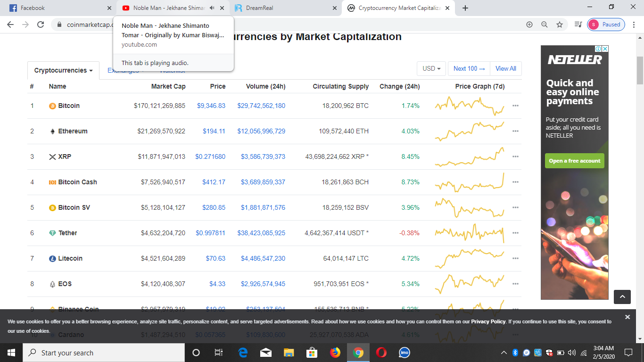644x362 pixels.
Task: Open the three-dot menu for XRP row
Action: (x=515, y=156)
